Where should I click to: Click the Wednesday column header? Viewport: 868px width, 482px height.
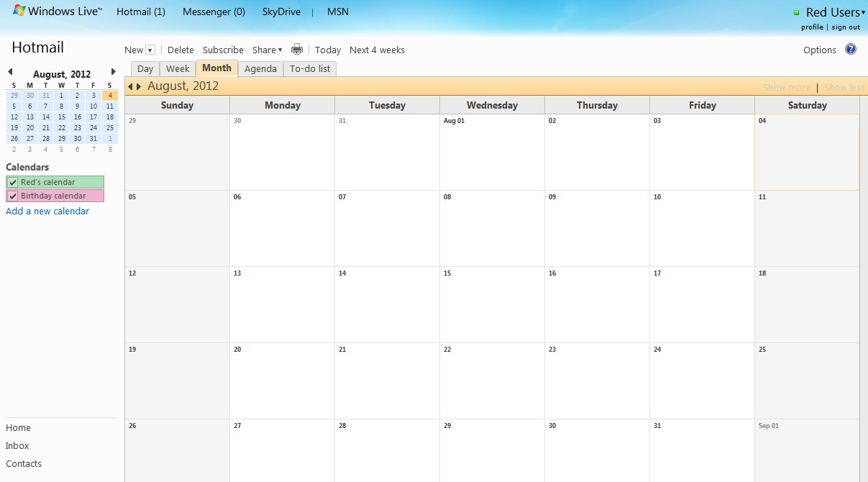492,105
